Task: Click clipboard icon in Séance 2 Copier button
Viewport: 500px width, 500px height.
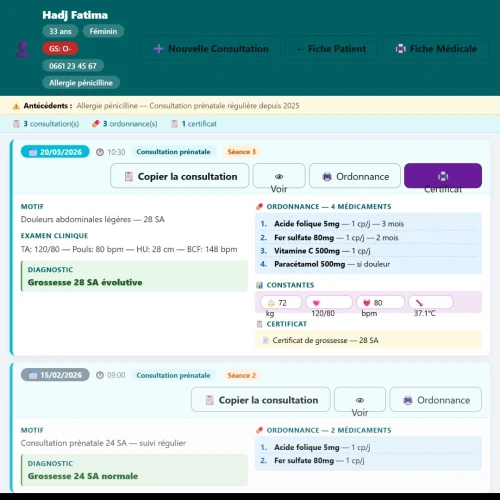Action: pyautogui.click(x=210, y=400)
